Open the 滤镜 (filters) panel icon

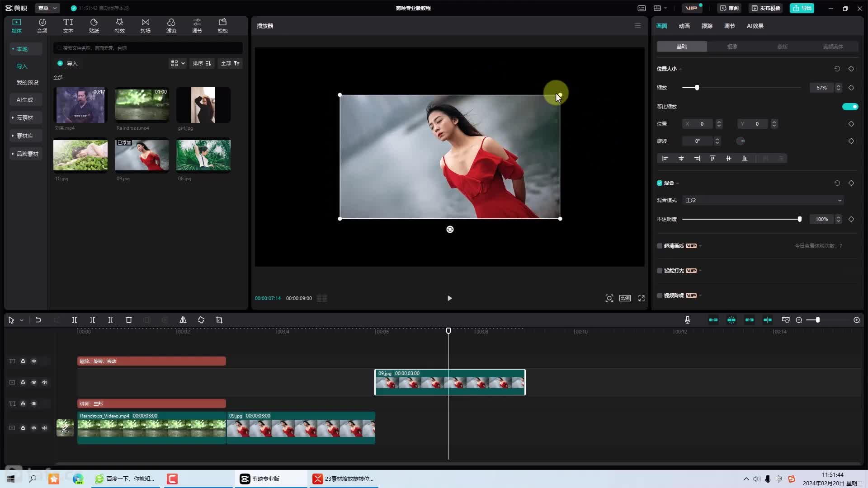pos(171,26)
